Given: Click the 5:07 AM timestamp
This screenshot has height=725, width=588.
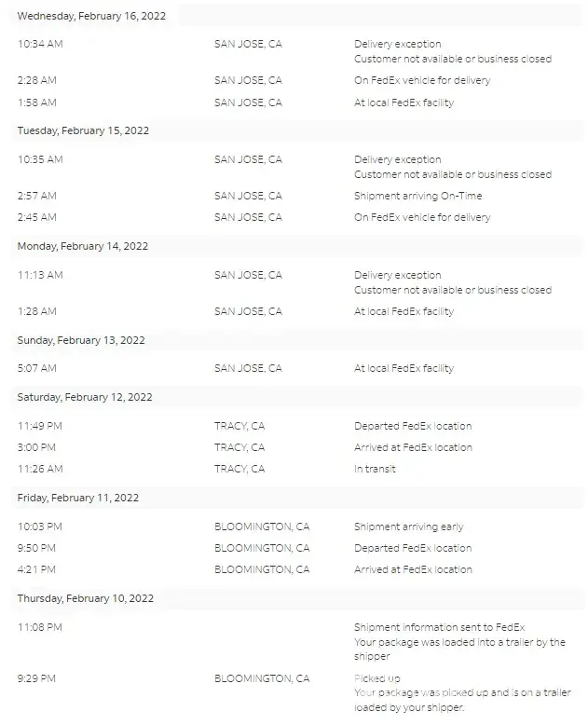Looking at the screenshot, I should pyautogui.click(x=37, y=369).
